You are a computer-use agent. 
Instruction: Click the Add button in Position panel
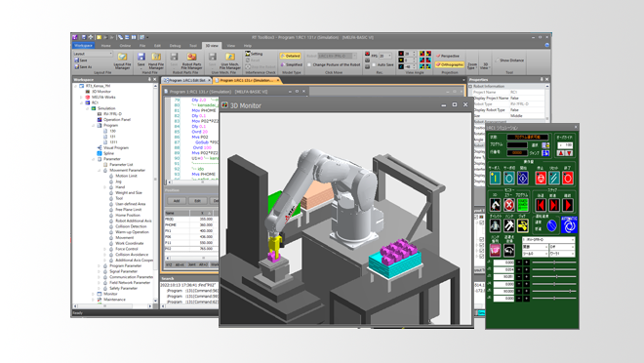(x=177, y=201)
